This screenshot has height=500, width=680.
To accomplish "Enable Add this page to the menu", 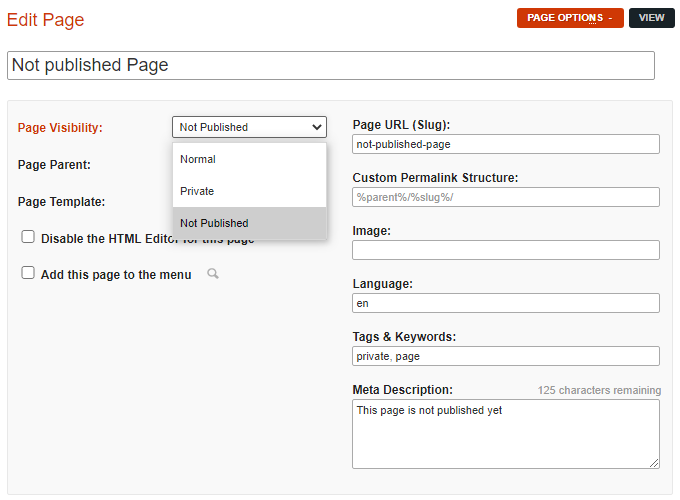I will [x=28, y=273].
